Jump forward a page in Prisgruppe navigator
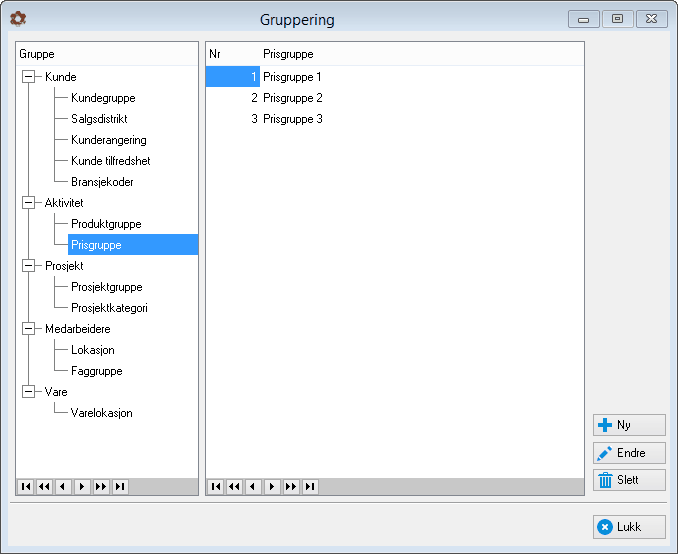The height and width of the screenshot is (554, 678). tap(291, 487)
